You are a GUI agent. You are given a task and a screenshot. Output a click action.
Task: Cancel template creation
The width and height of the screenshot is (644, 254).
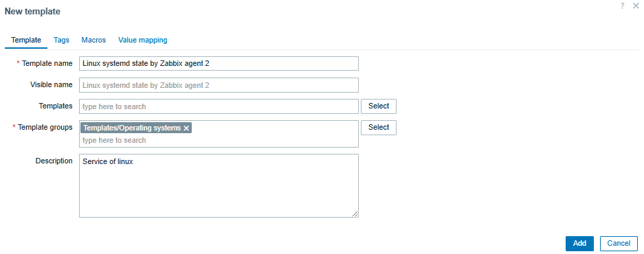[619, 243]
